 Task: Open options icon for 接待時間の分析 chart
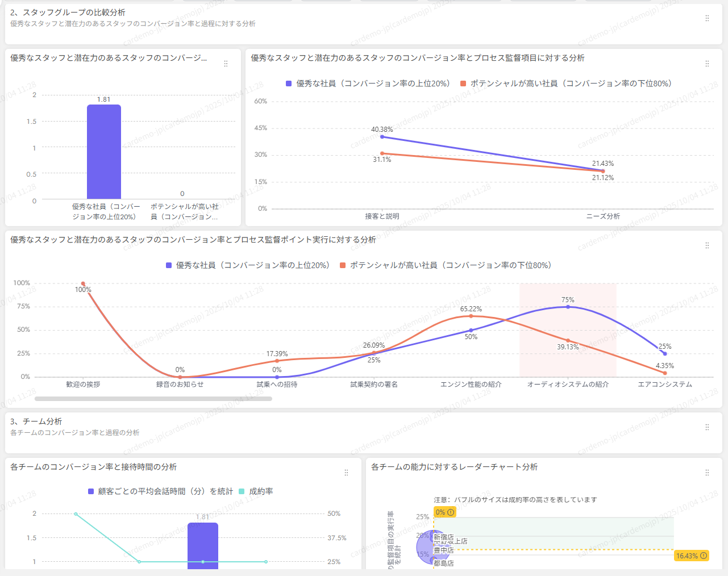(x=346, y=473)
